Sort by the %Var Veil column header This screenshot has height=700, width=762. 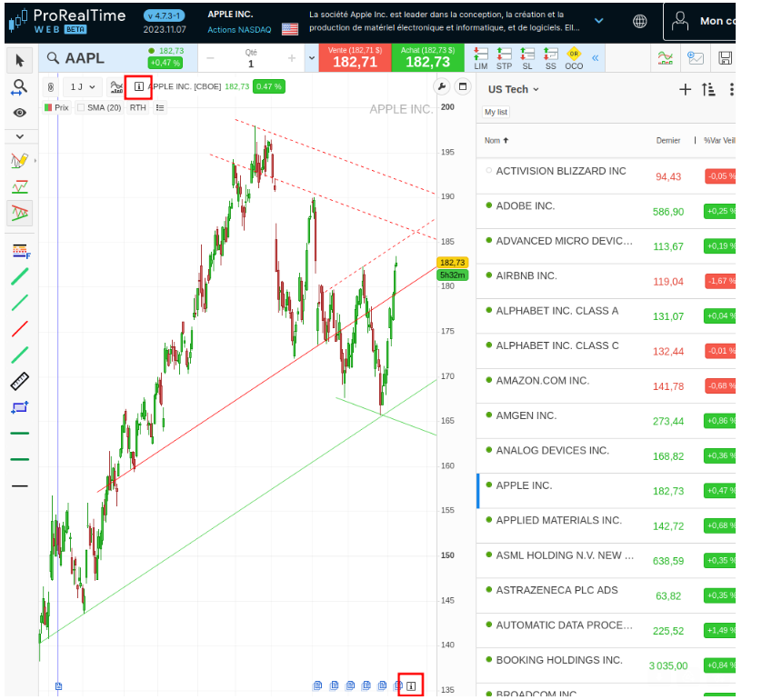point(719,140)
